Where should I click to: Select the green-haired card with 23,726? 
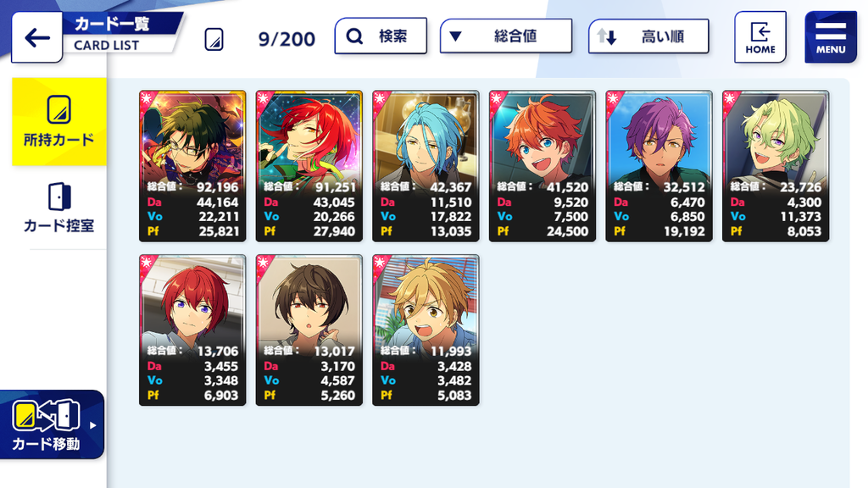coord(776,166)
